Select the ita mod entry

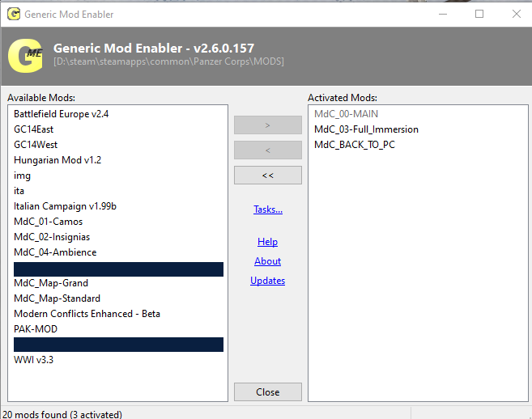tap(19, 191)
